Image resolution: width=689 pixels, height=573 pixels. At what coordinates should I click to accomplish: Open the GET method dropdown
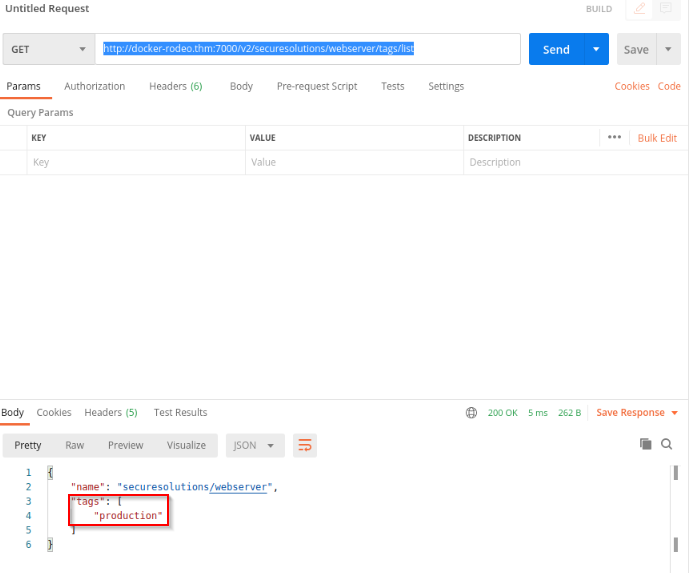[x=49, y=49]
